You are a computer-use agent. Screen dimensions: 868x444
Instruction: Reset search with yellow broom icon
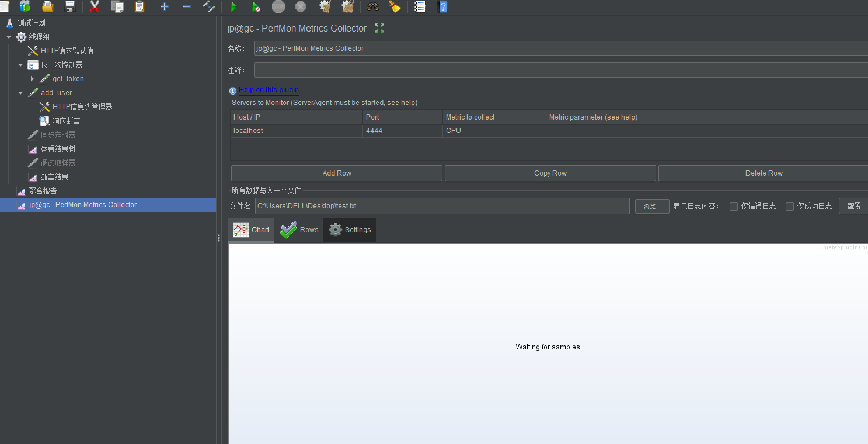[395, 6]
